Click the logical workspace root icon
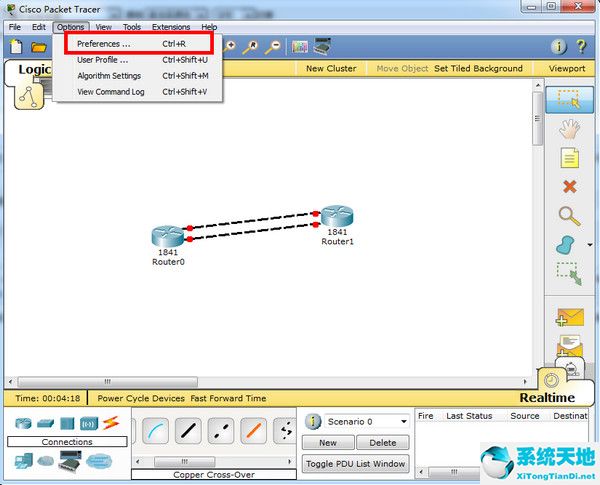The image size is (600, 485). [29, 97]
